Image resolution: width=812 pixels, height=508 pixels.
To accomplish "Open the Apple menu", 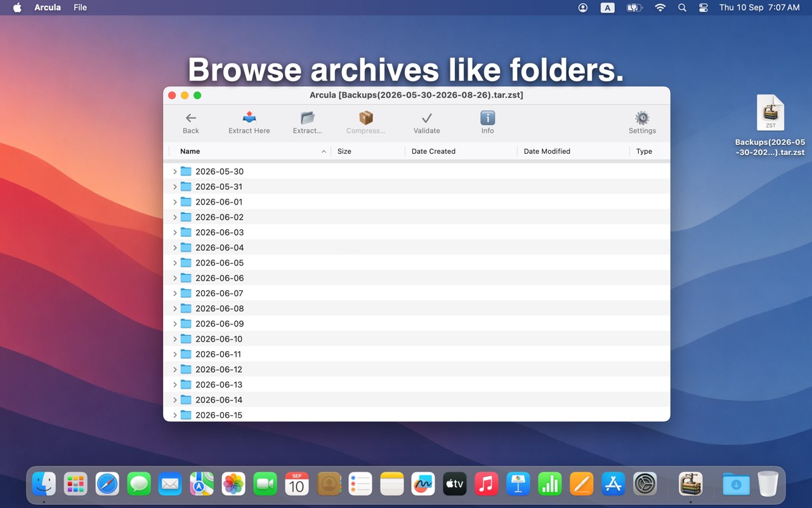I will (x=17, y=8).
